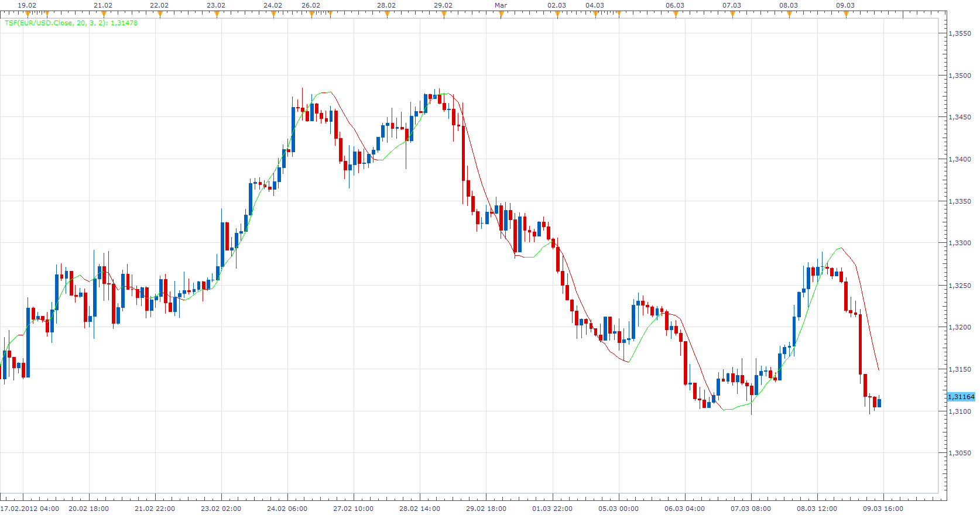
Task: Click the orange day marker under 28.02
Action: [x=387, y=14]
